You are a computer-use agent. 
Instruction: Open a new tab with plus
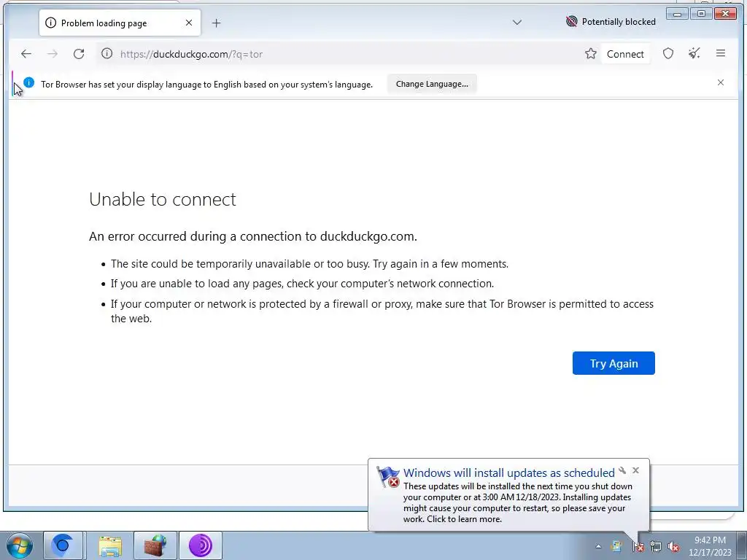click(216, 23)
